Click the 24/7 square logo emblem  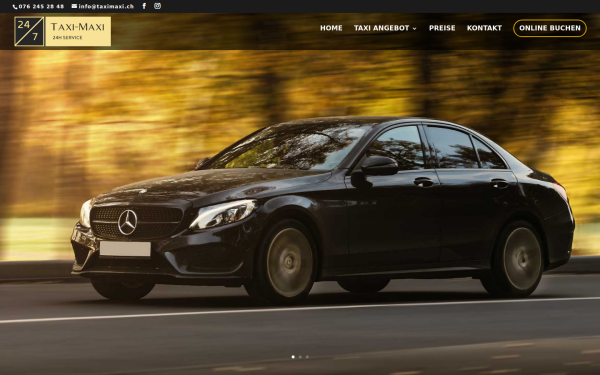click(x=29, y=31)
